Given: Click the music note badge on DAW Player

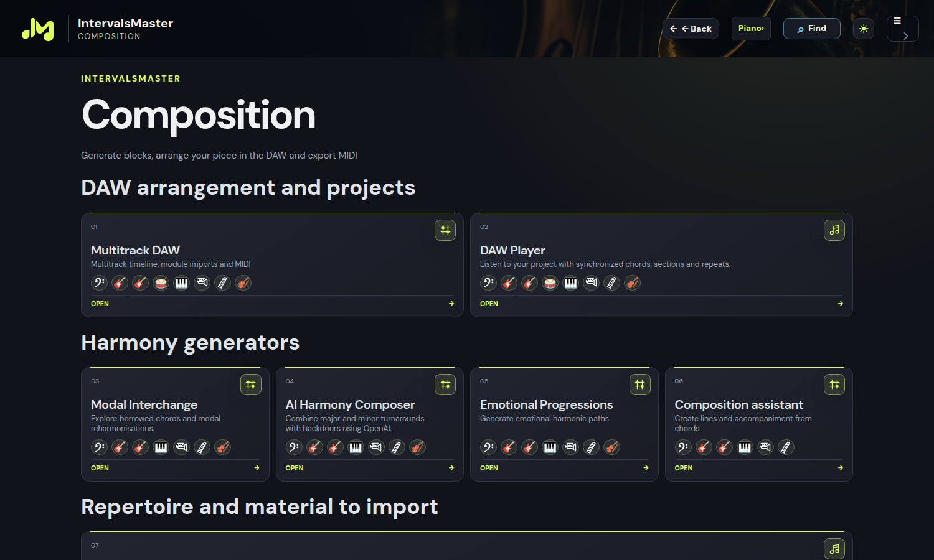Looking at the screenshot, I should coord(834,230).
